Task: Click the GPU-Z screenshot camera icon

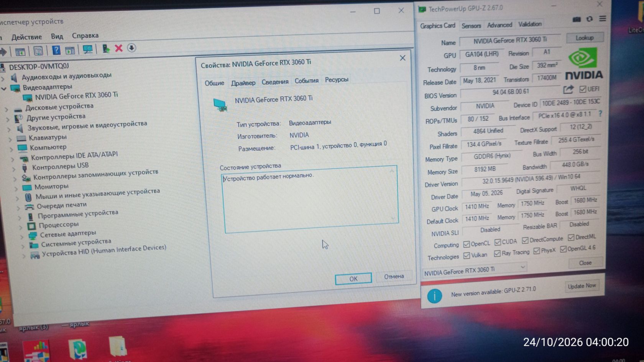Action: click(577, 19)
